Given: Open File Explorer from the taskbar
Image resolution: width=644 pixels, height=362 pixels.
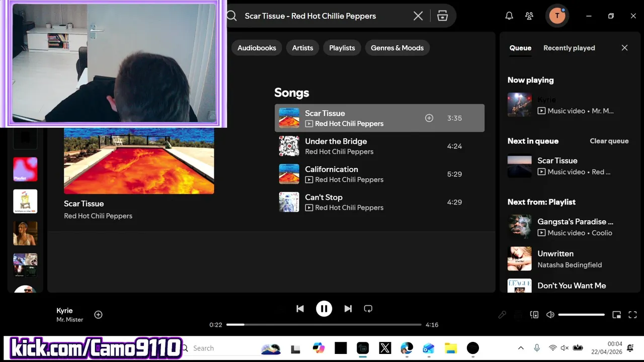Looking at the screenshot, I should click(x=451, y=348).
